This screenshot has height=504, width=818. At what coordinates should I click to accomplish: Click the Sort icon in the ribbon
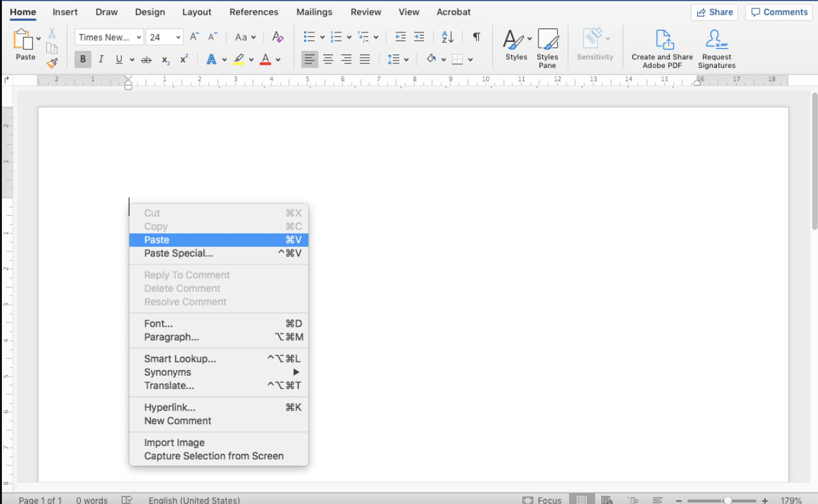pos(447,37)
